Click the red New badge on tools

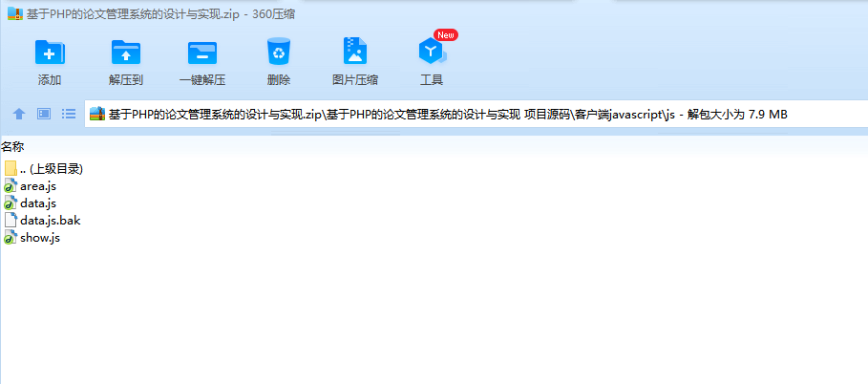click(446, 35)
